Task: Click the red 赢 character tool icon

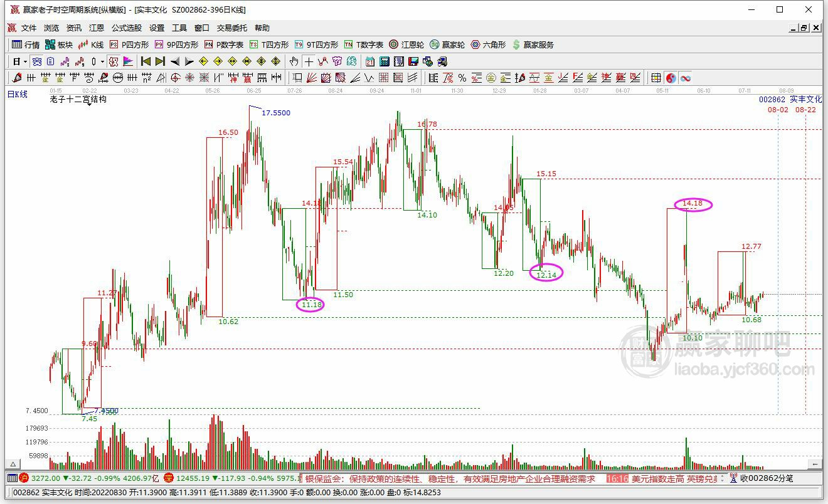Action: 247,78
